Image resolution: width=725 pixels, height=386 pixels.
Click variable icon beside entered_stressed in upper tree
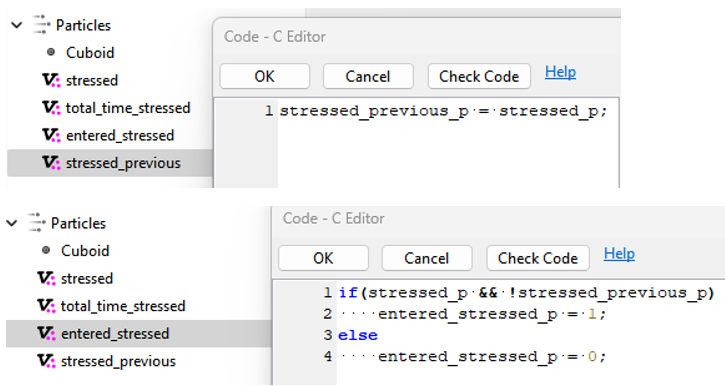pos(51,135)
